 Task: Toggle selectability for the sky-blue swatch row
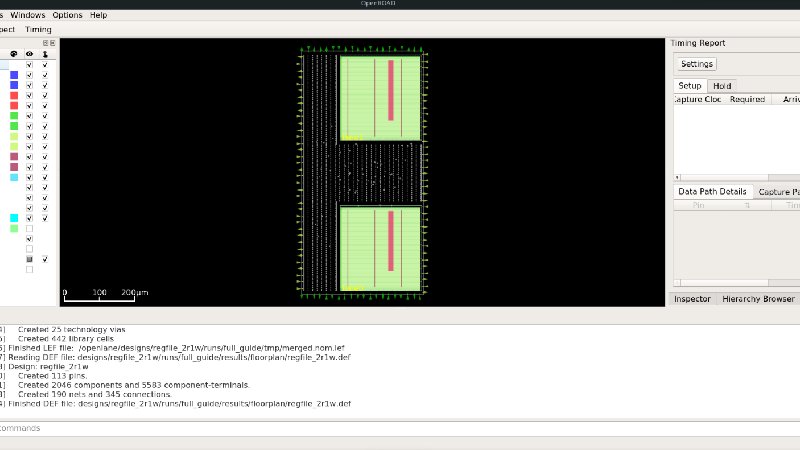click(45, 178)
